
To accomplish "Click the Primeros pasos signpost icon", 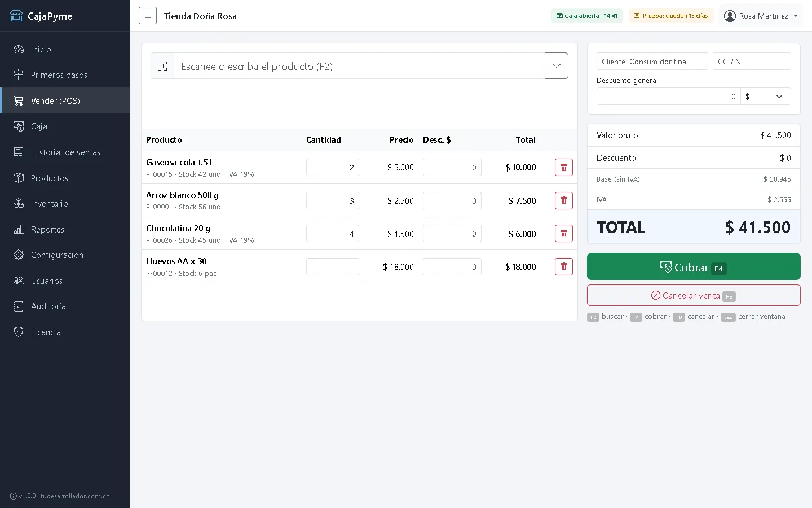I will coord(19,75).
